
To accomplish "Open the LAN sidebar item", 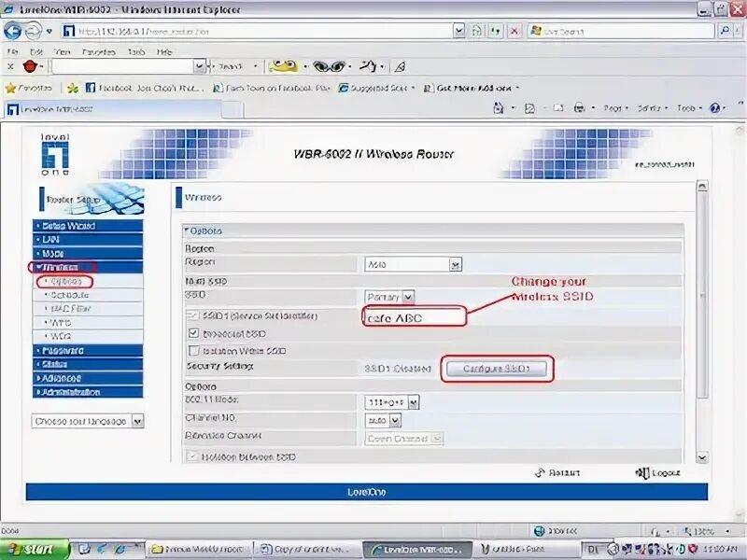I will (x=88, y=240).
